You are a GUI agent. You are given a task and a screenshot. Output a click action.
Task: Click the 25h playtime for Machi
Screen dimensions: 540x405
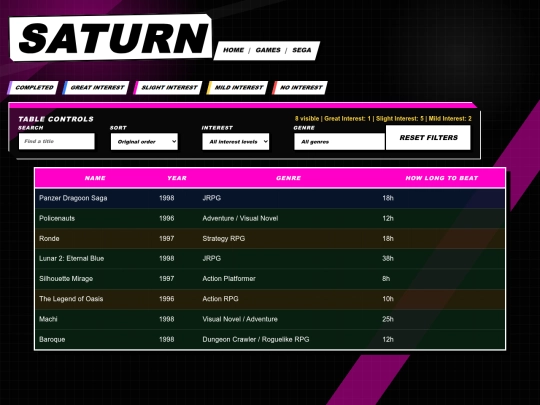coord(388,319)
